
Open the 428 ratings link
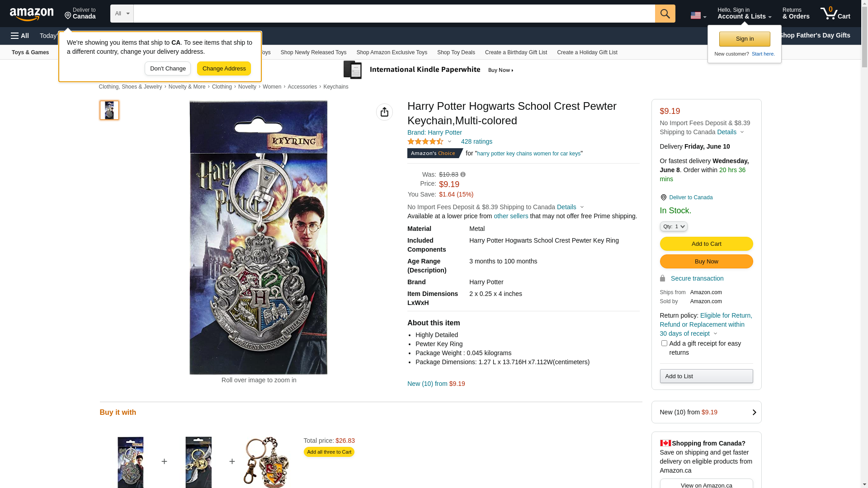click(476, 142)
